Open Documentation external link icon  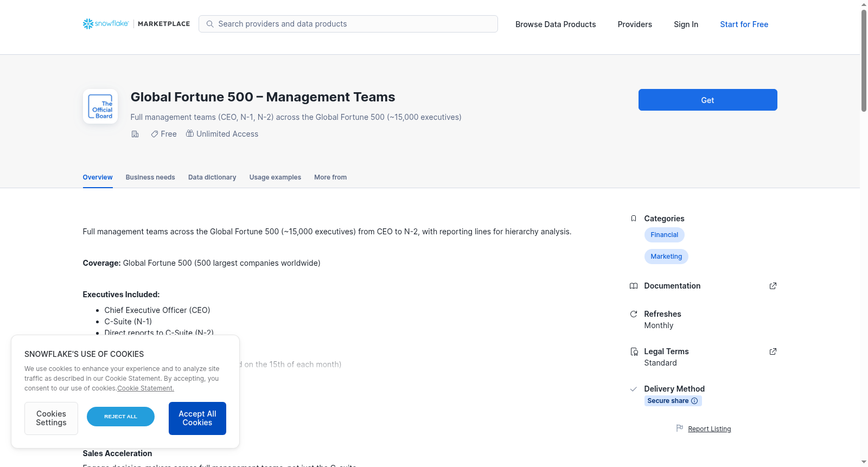point(773,286)
